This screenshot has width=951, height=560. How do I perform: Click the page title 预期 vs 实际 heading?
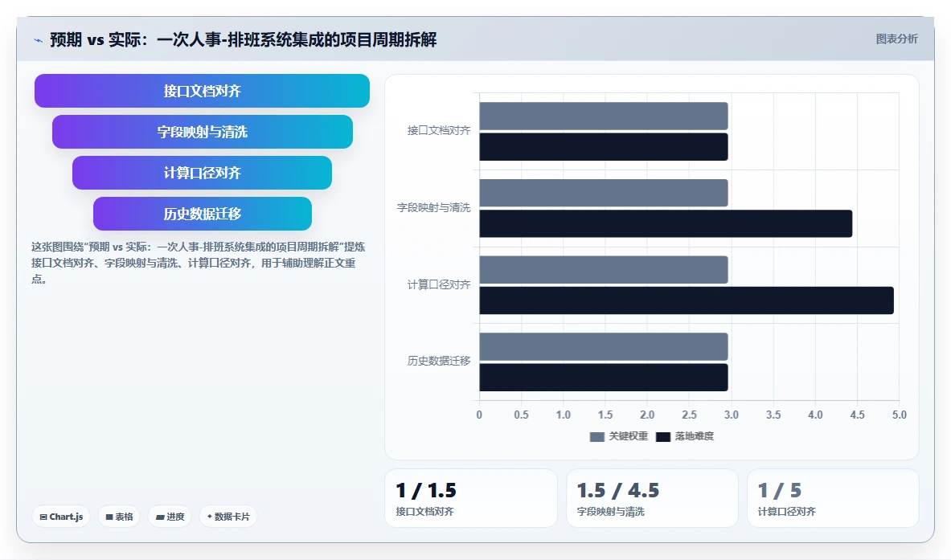pos(244,40)
